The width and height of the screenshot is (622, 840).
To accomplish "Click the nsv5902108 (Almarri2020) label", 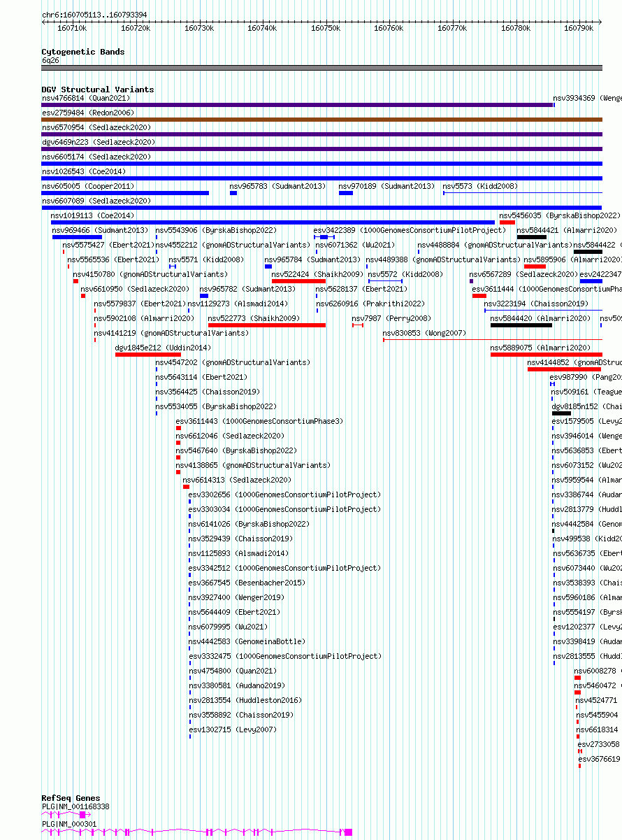I will point(144,318).
